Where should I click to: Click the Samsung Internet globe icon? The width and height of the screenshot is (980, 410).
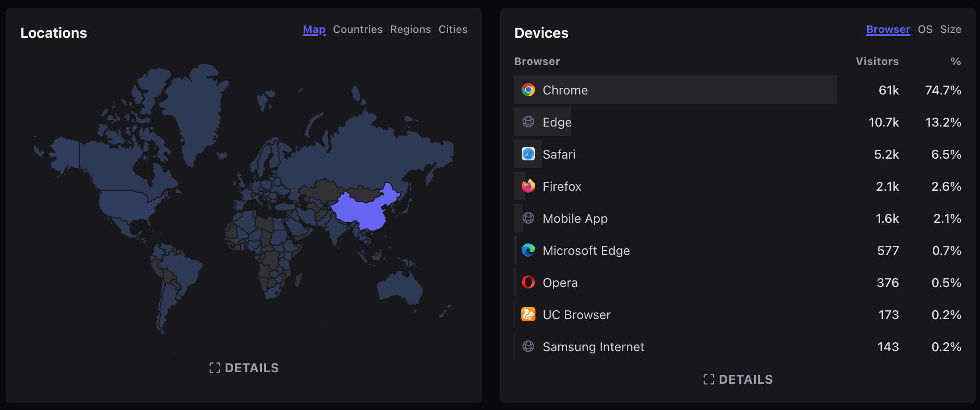[528, 347]
